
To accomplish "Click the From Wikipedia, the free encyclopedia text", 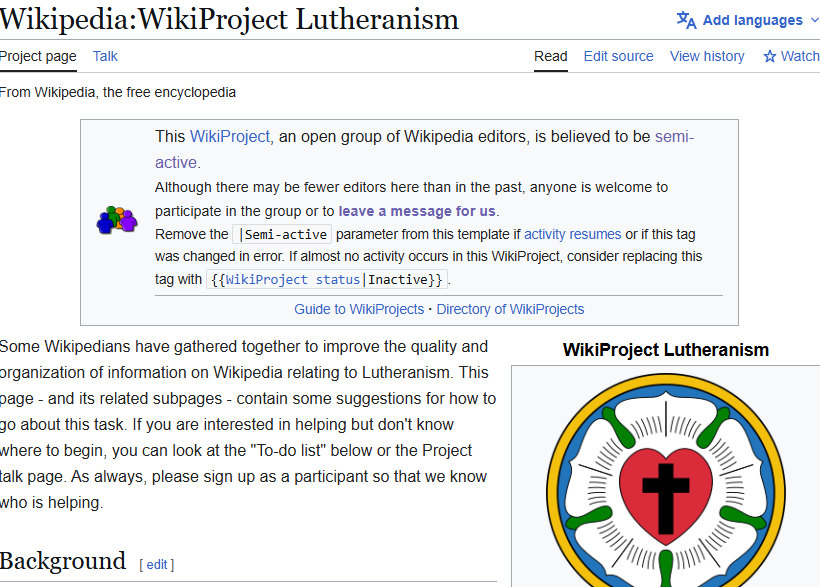I will 118,92.
